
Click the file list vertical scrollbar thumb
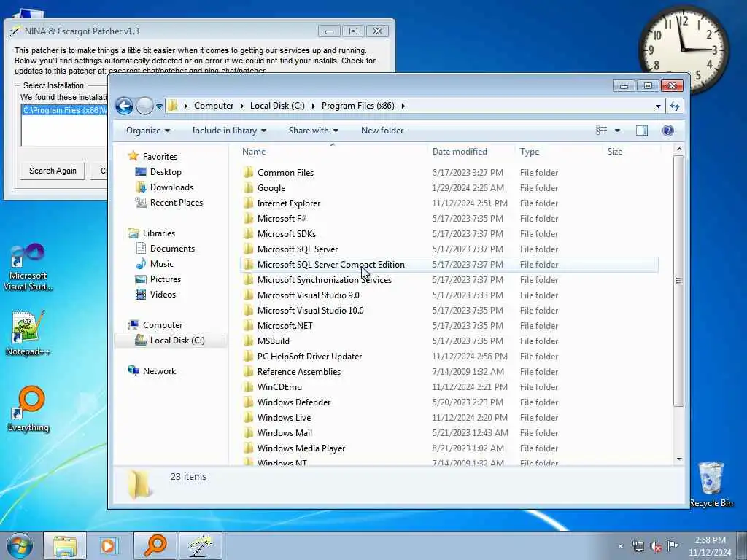pos(679,281)
